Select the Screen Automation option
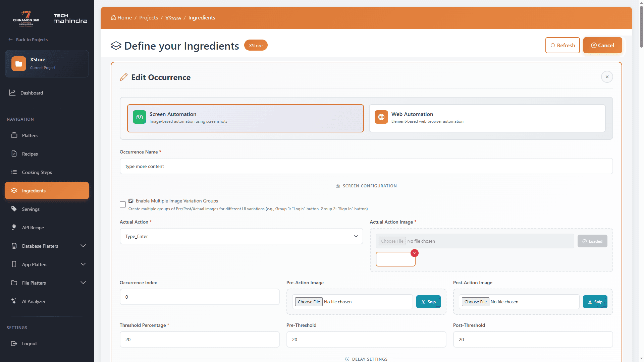 coord(246,118)
